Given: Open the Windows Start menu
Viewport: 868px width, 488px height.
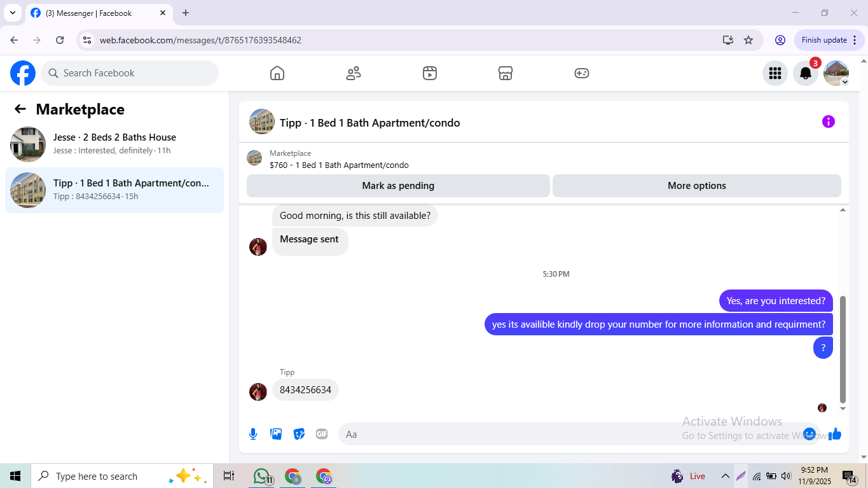Looking at the screenshot, I should (15, 476).
